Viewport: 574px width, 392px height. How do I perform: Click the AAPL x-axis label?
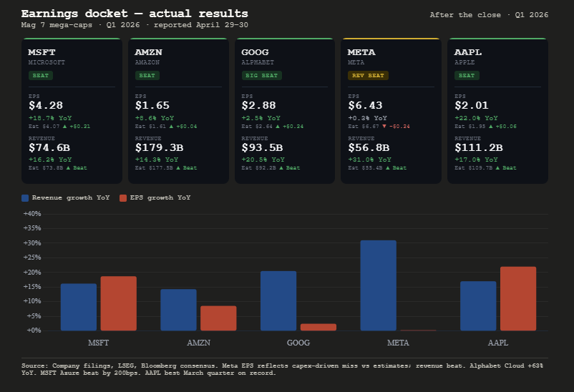[498, 343]
